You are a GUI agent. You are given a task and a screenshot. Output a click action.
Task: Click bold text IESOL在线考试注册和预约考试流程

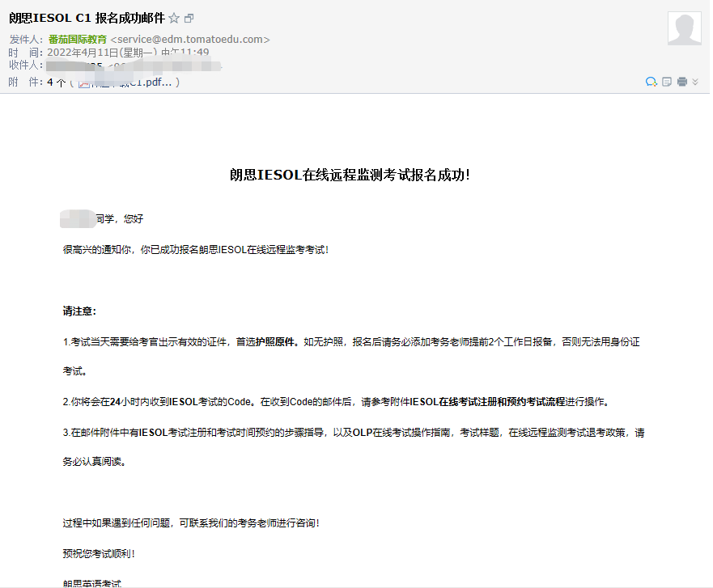click(487, 402)
